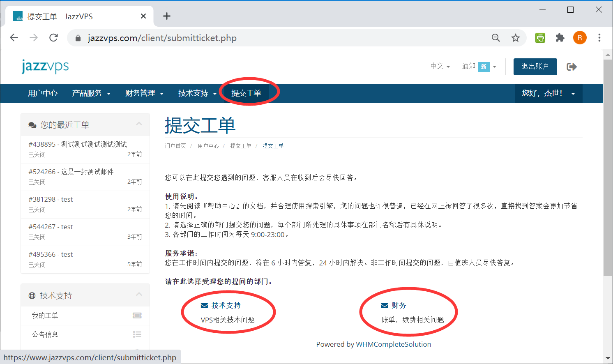Click the padlock site info icon
Screen dimensions: 613x364
click(78, 38)
